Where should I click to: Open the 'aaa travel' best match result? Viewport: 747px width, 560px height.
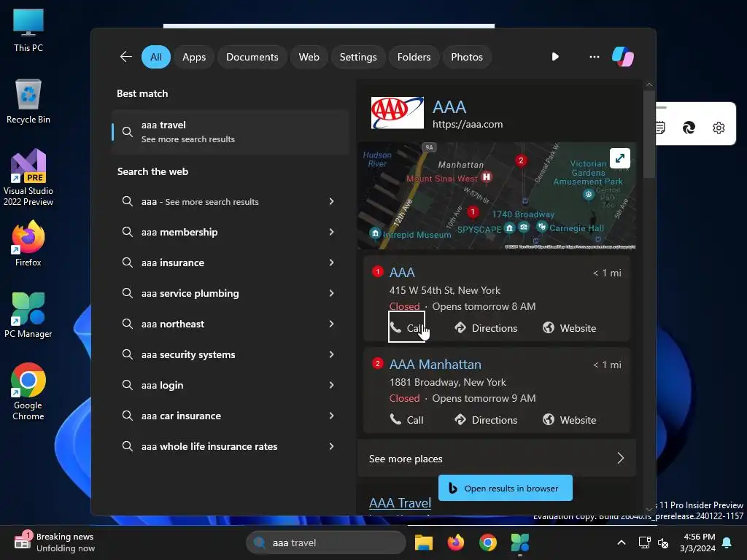click(230, 132)
